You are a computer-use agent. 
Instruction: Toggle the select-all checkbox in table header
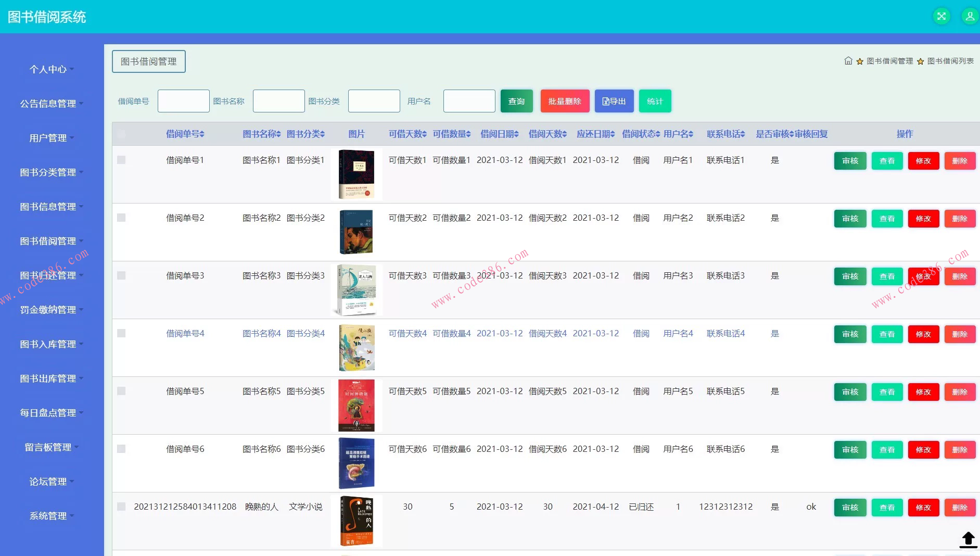(x=122, y=134)
